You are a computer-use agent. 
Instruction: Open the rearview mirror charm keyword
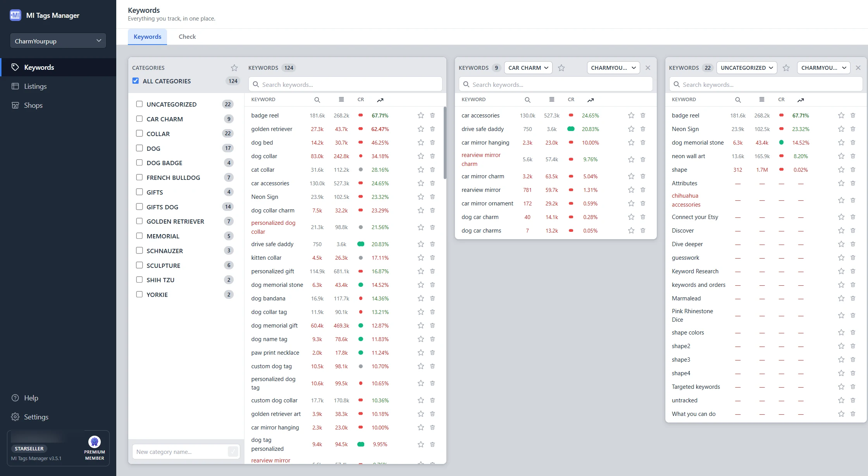pos(481,159)
